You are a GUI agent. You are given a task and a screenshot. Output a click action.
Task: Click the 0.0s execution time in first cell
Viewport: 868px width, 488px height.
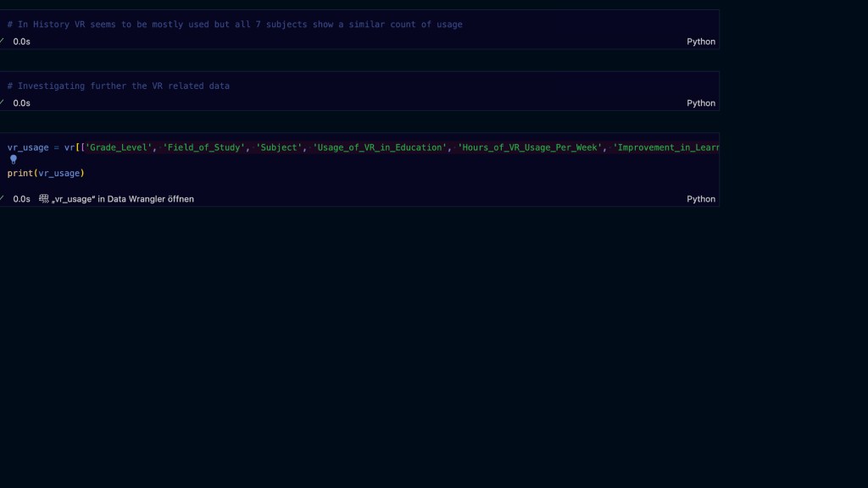tap(21, 42)
